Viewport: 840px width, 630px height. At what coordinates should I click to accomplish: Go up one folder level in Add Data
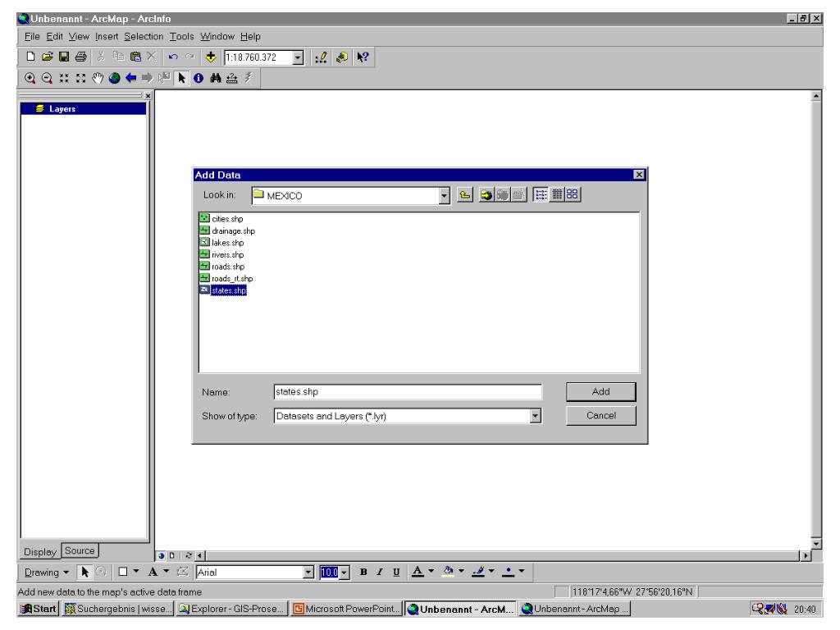[x=465, y=194]
